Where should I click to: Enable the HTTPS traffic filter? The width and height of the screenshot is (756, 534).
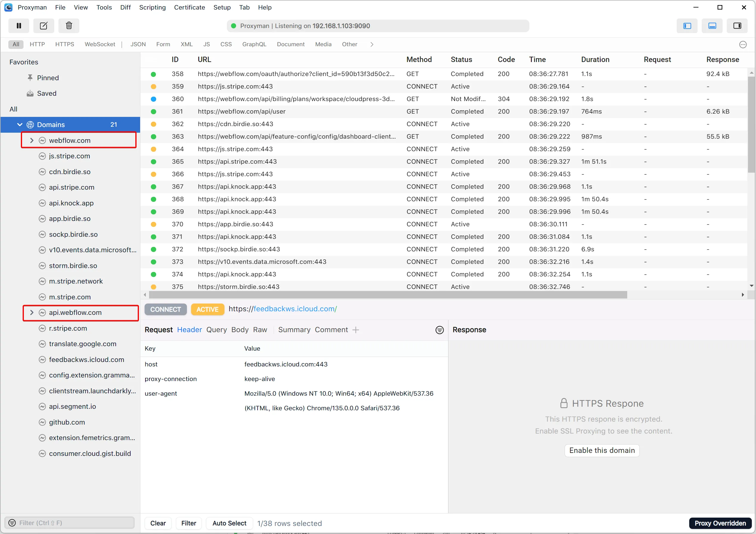(x=64, y=44)
